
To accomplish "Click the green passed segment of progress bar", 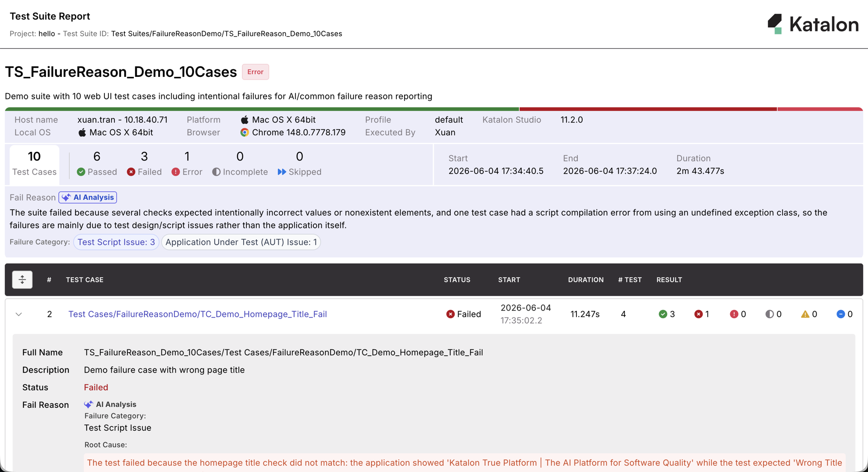I will 262,109.
